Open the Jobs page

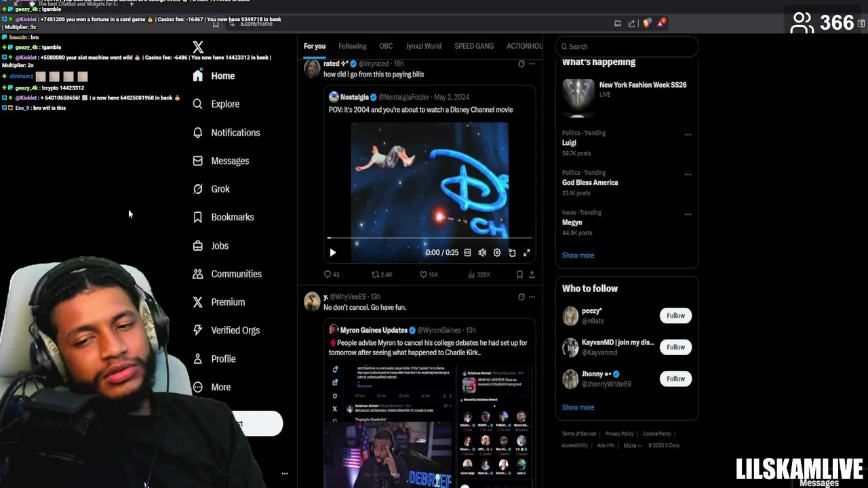(210, 246)
